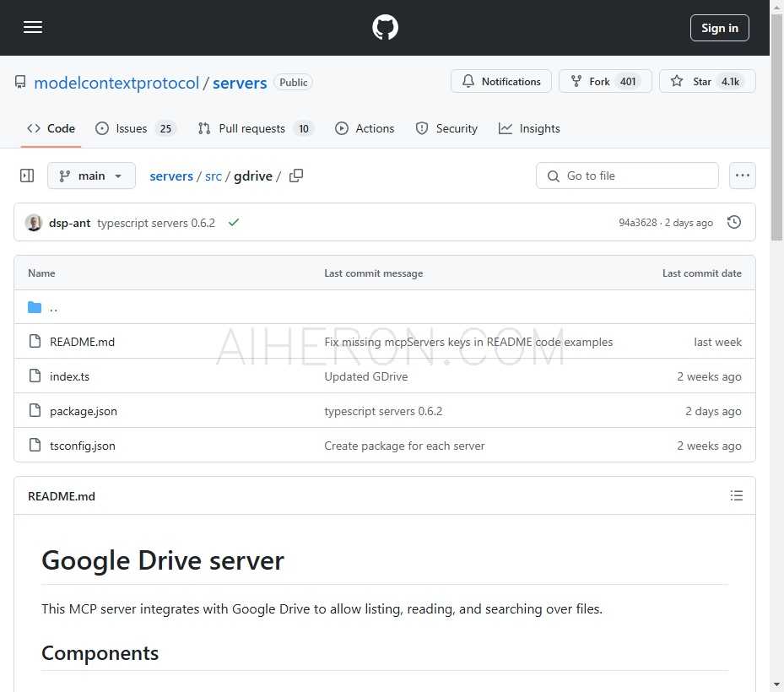Click the Public visibility label
Viewport: 784px width, 692px height.
pyautogui.click(x=293, y=82)
